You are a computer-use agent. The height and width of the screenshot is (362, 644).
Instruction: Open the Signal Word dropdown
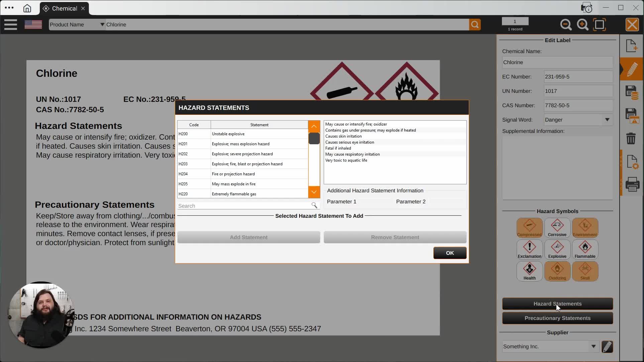tap(578, 120)
